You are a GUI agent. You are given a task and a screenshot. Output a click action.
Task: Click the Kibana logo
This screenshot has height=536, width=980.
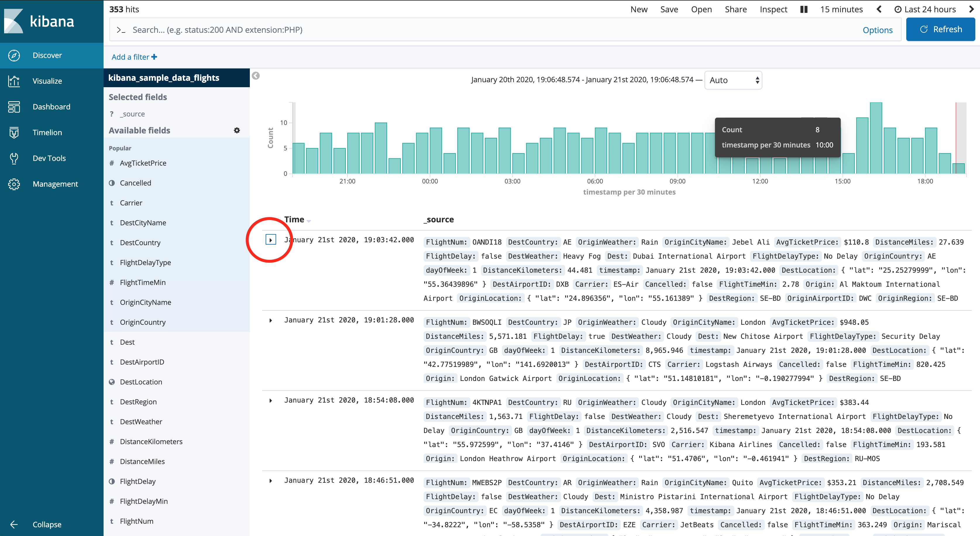[39, 21]
